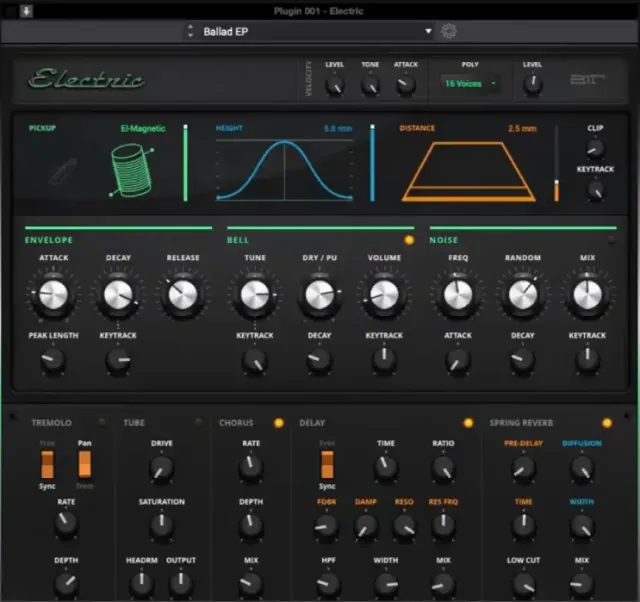Click the Chorus Depth knob
The height and width of the screenshot is (602, 640).
click(x=251, y=525)
